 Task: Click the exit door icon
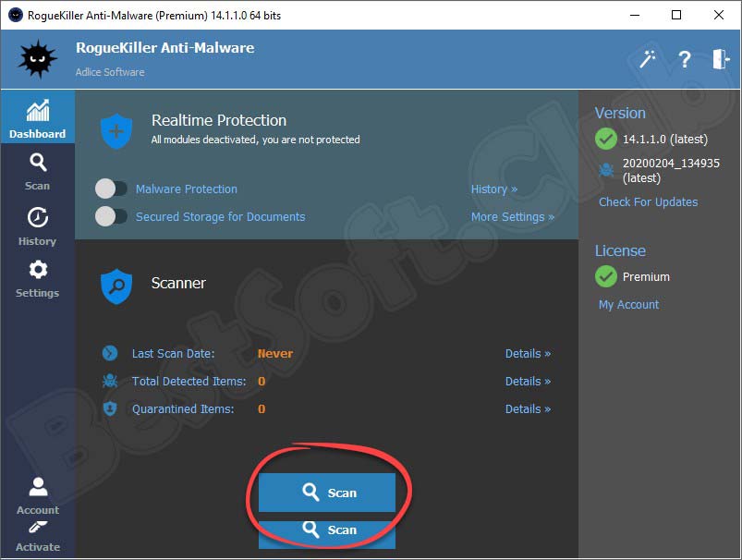point(721,59)
